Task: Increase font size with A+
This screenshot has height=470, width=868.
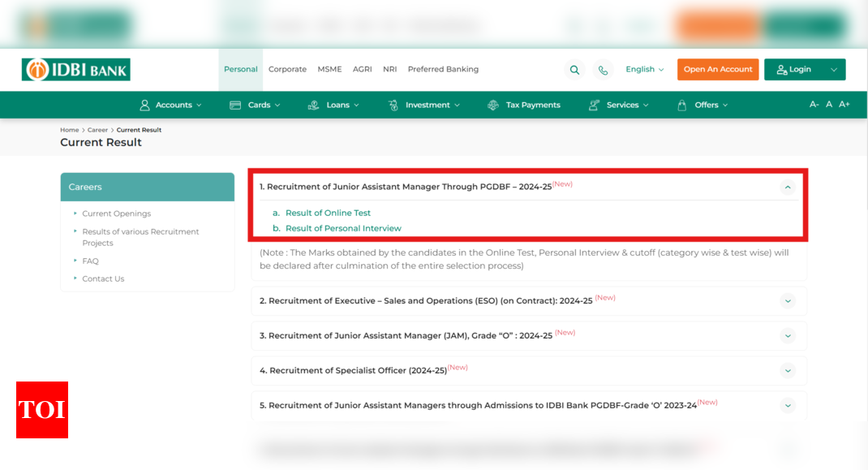Action: coord(844,104)
